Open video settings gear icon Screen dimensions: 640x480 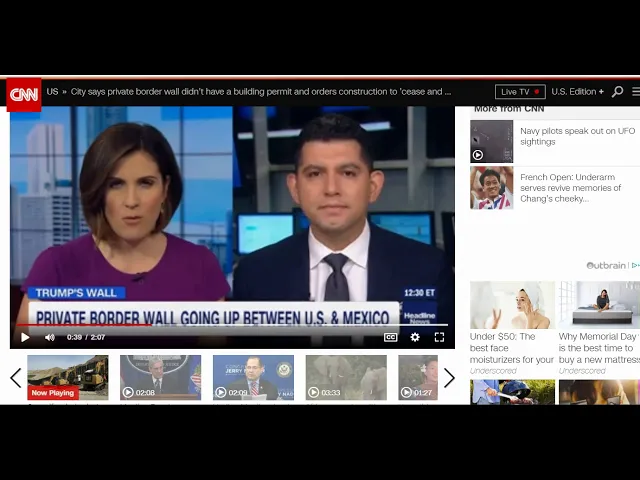415,337
